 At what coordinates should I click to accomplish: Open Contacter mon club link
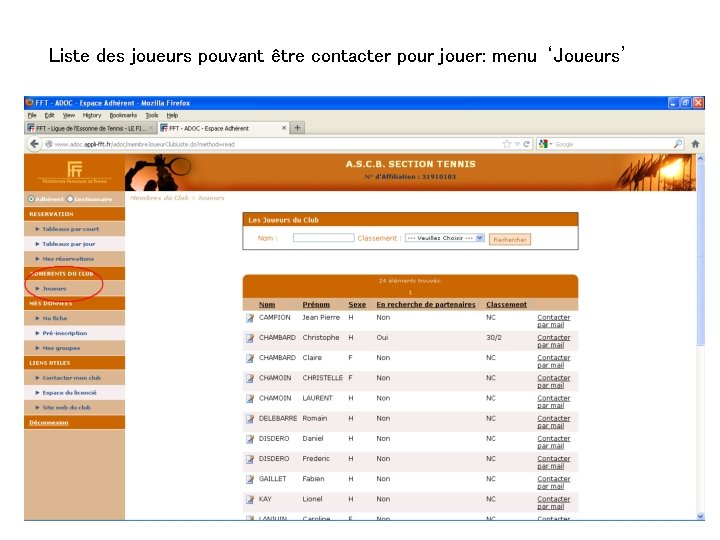(72, 378)
